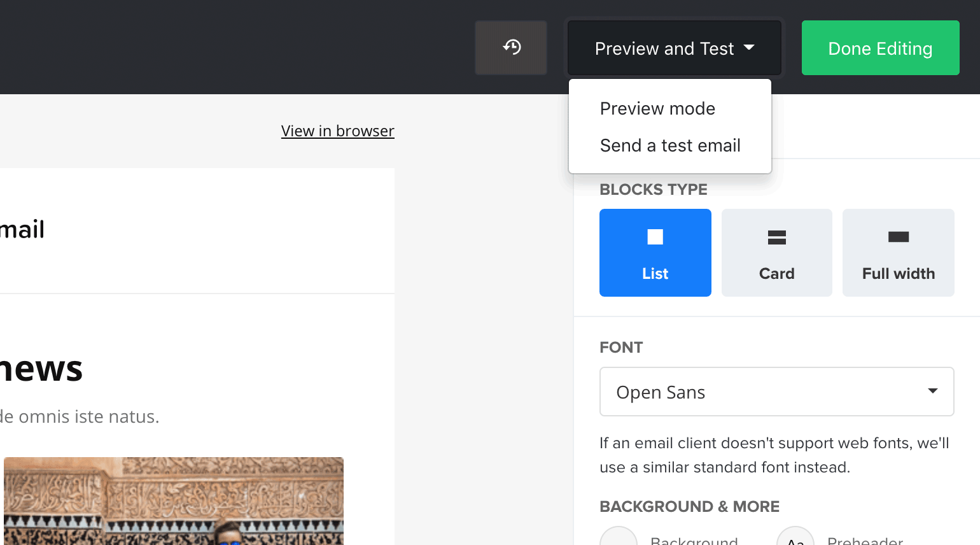
Task: Click the Background color circle swatch
Action: point(618,540)
